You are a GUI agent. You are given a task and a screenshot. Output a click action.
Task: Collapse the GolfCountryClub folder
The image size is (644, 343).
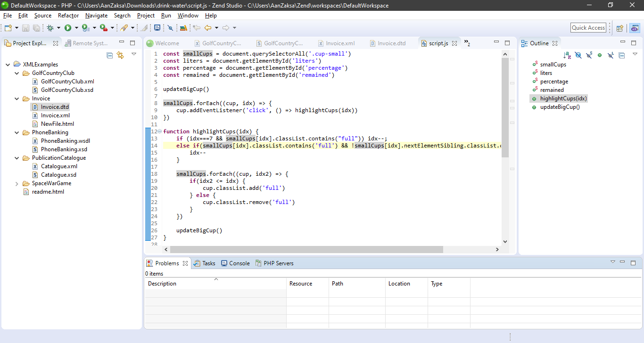tap(17, 73)
